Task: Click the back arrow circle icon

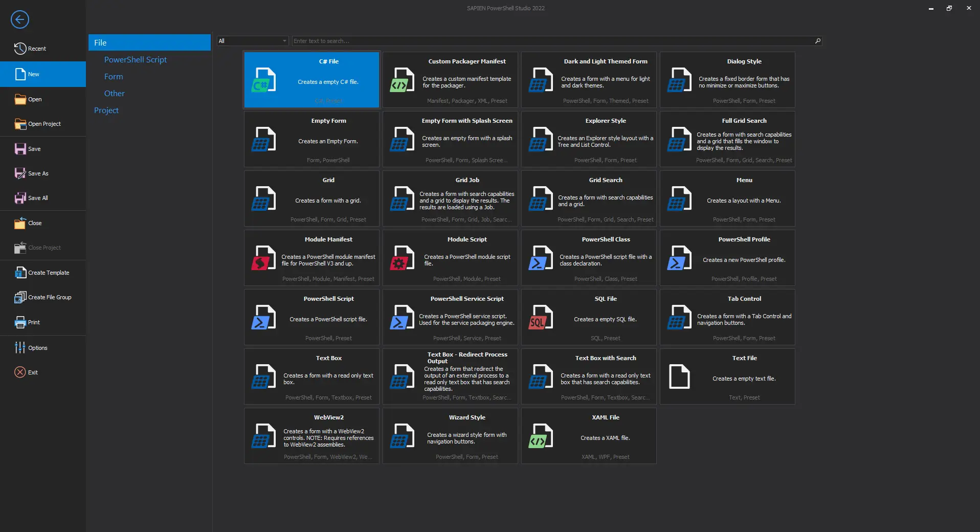Action: point(20,19)
